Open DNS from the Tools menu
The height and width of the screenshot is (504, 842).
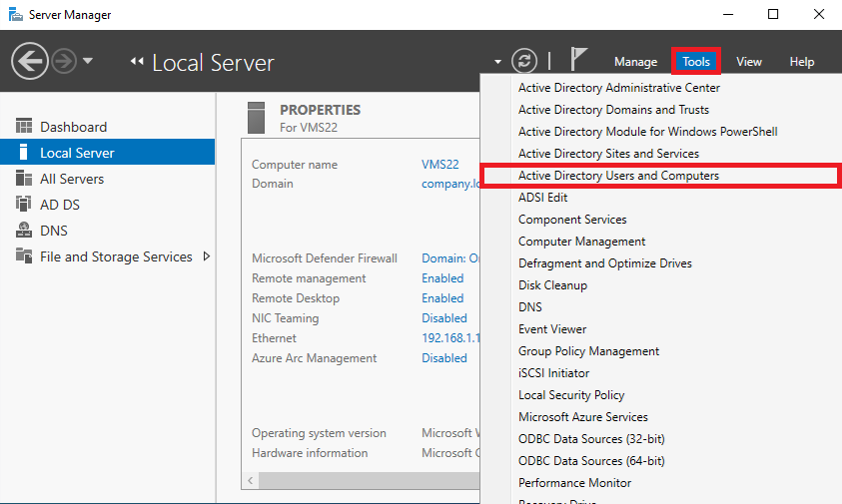530,307
